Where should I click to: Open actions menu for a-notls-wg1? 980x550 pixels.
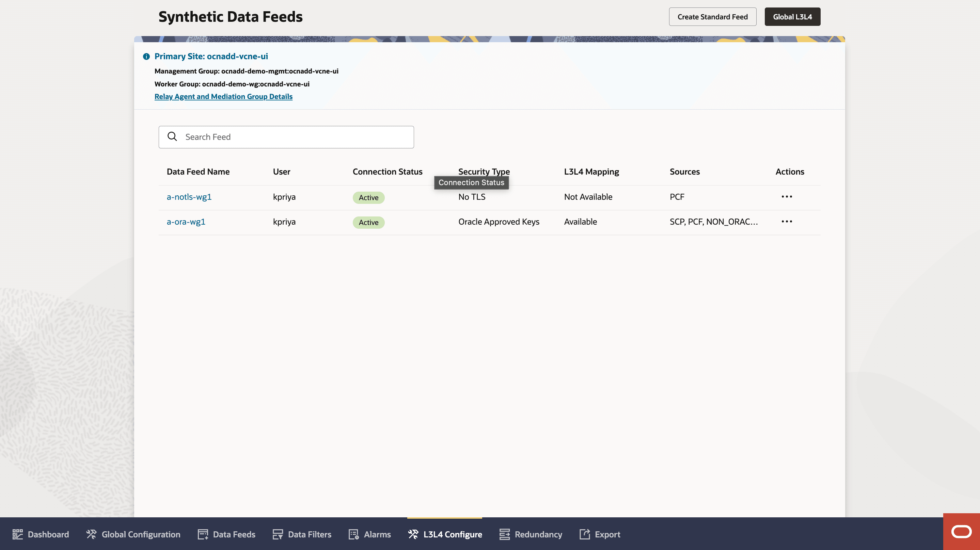(x=787, y=197)
